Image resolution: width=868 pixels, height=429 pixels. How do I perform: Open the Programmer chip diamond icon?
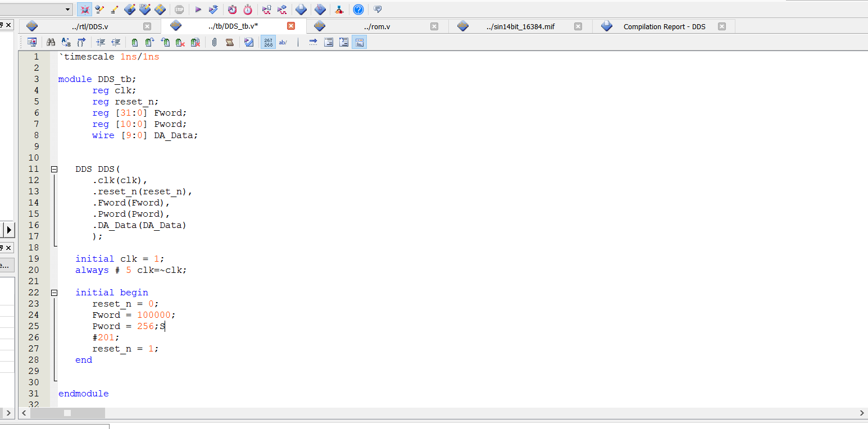point(320,10)
